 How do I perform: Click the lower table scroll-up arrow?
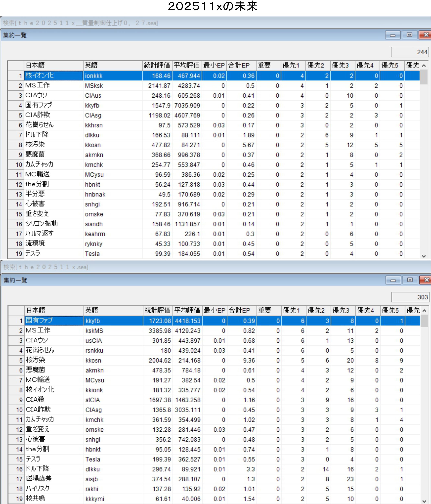[424, 311]
